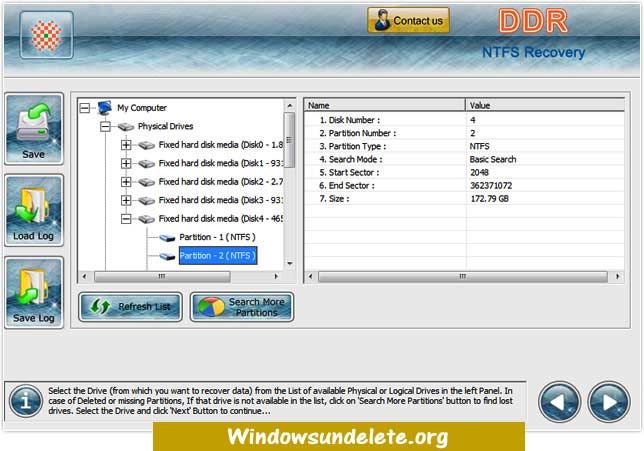Click the '5. Start Sector :' row
The image size is (644, 451).
pos(465,173)
